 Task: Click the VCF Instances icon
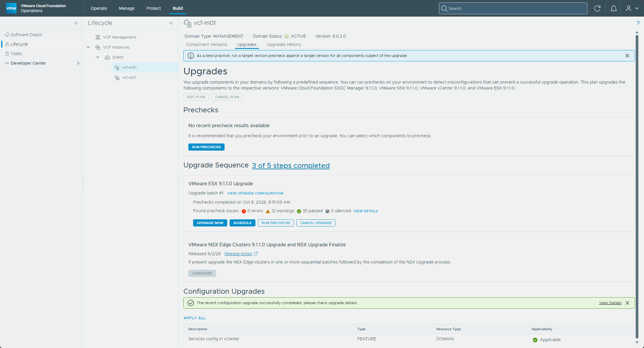pyautogui.click(x=98, y=47)
